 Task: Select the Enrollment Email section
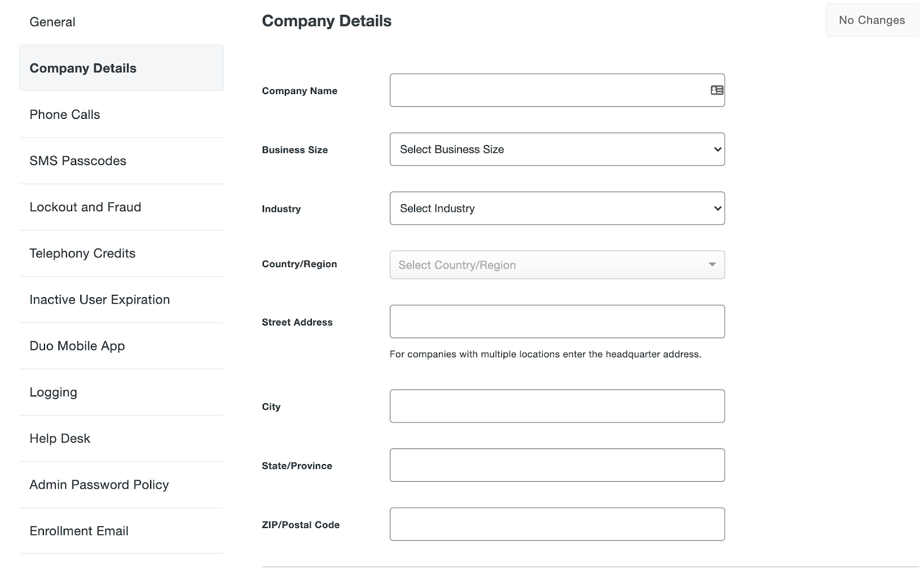pos(79,530)
